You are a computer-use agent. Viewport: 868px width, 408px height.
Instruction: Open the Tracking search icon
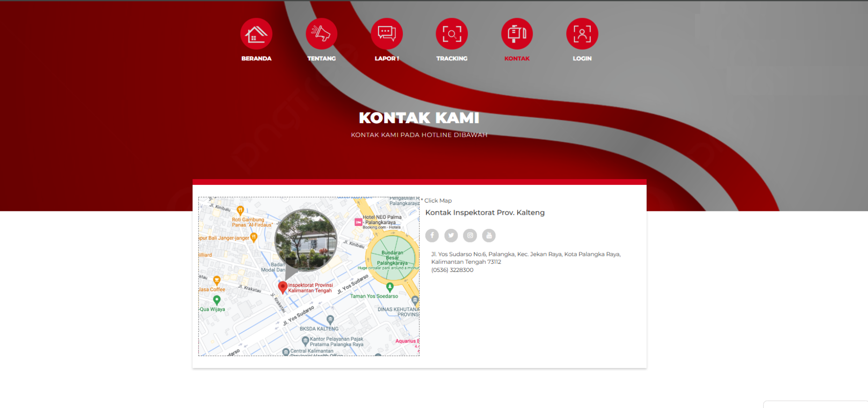(x=452, y=34)
